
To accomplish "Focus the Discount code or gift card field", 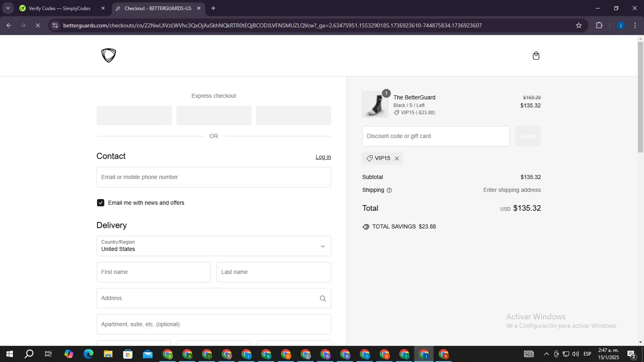I will (x=436, y=136).
